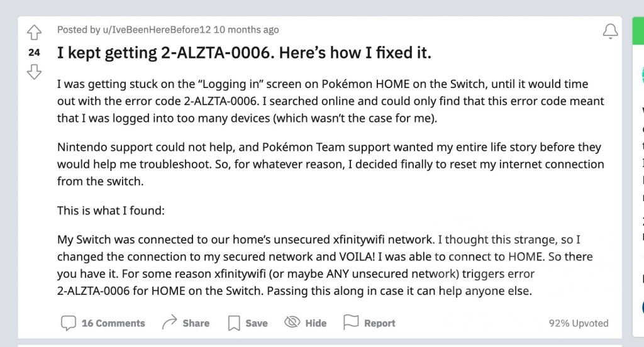
Task: Open the post title about 2-ALZTA-0006
Action: pyautogui.click(x=244, y=53)
